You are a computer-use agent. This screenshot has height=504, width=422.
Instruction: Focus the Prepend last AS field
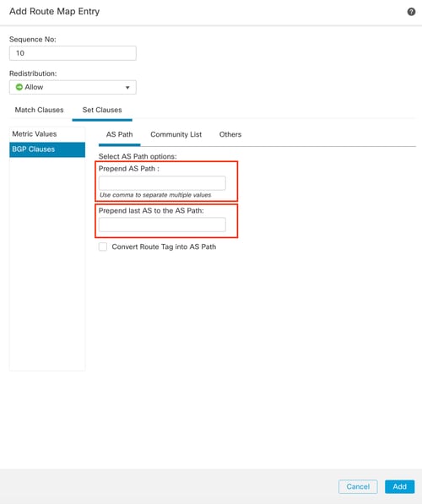tap(162, 225)
